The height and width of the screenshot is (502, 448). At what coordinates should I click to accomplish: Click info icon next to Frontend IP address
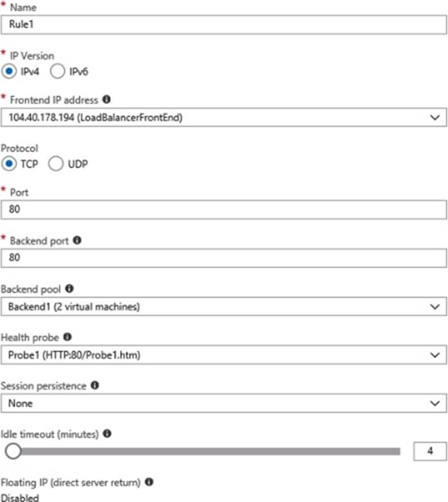coord(106,100)
